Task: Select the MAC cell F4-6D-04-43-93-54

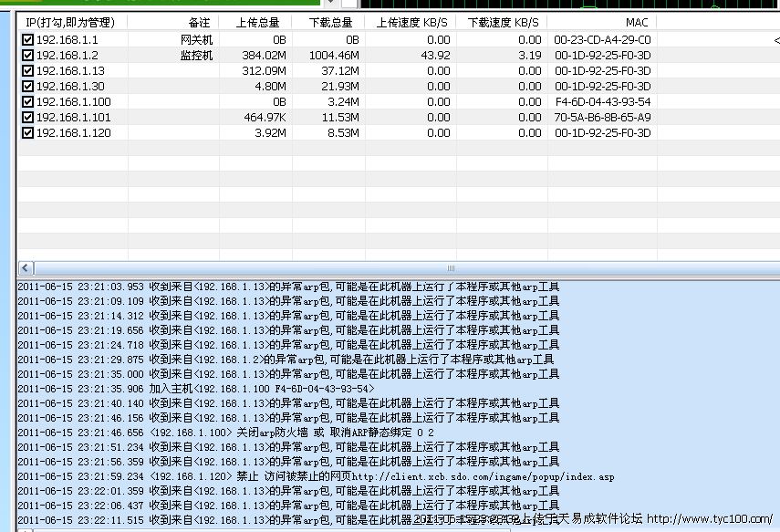Action: (x=602, y=102)
